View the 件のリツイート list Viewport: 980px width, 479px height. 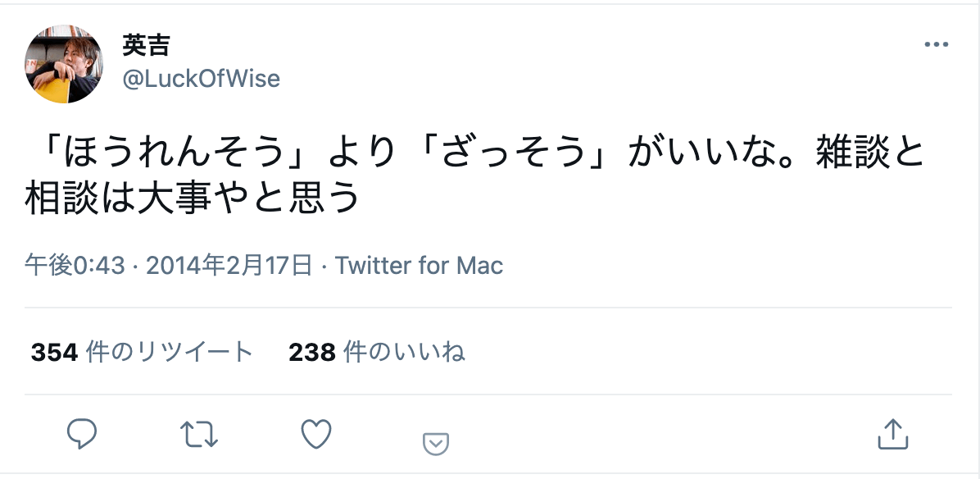tap(170, 352)
